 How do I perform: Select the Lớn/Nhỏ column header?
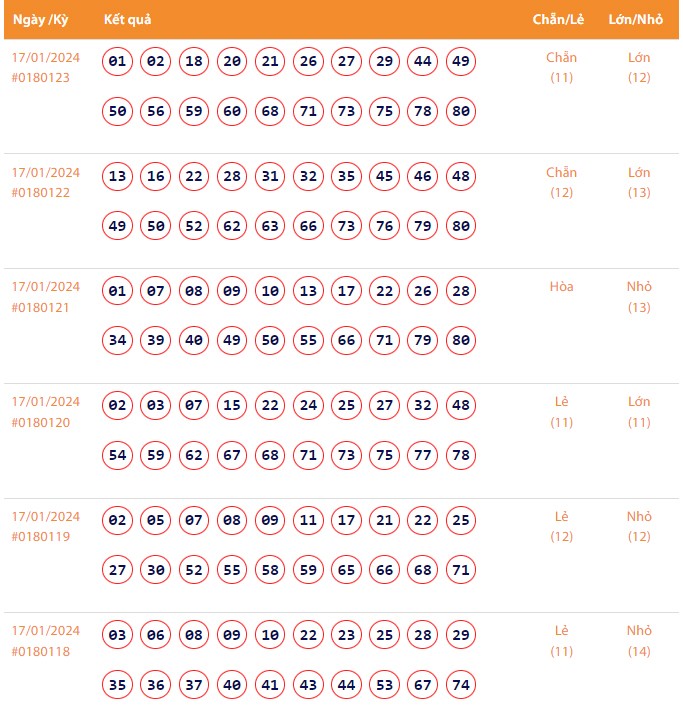pos(635,20)
